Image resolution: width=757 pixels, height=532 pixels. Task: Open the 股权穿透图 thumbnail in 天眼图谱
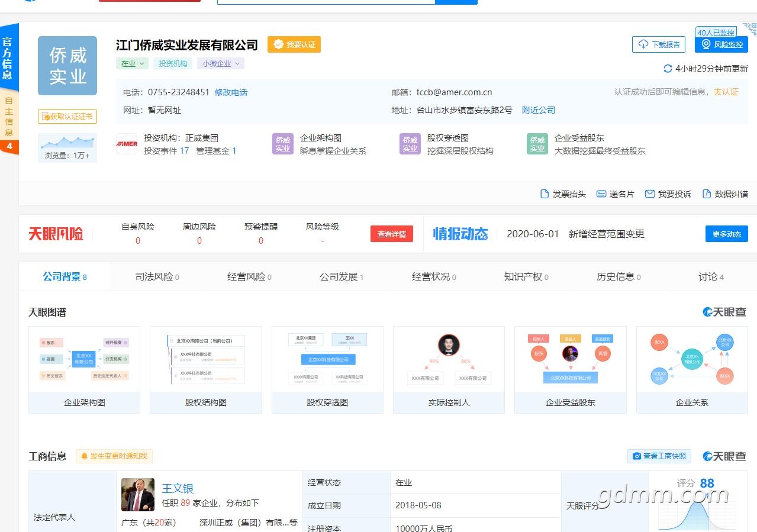click(x=327, y=370)
